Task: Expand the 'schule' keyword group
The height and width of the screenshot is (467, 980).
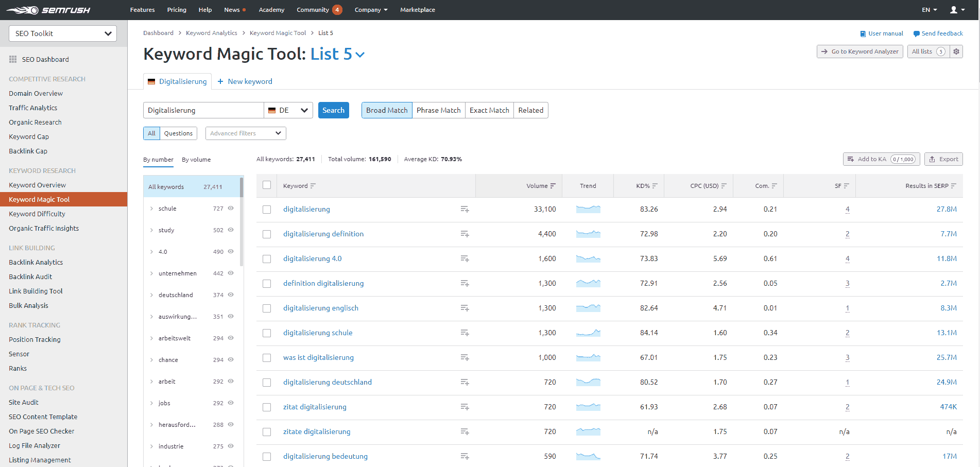Action: coord(151,209)
